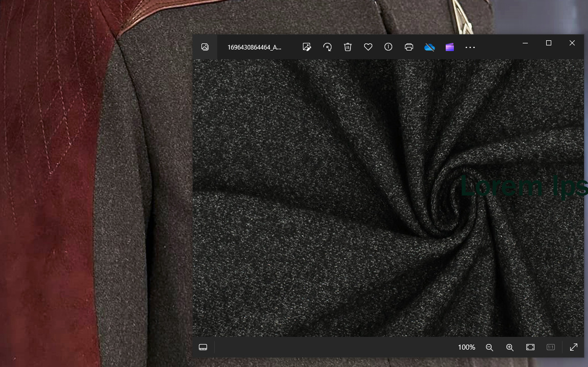Mark photo as favorite with heart icon
The image size is (588, 367).
(368, 47)
